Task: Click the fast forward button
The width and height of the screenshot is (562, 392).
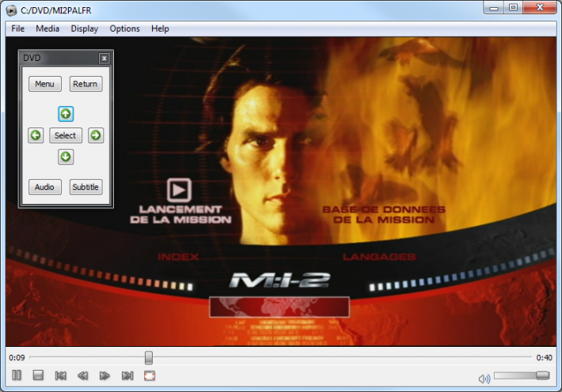Action: pyautogui.click(x=104, y=375)
